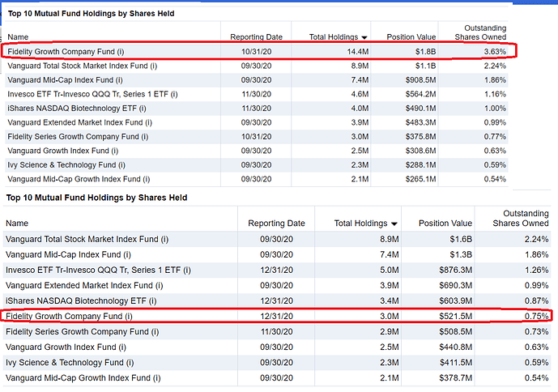Open info icon for iShares NASDAQ Biotechnology, $490.1M row
The height and width of the screenshot is (392, 558).
coord(143,109)
